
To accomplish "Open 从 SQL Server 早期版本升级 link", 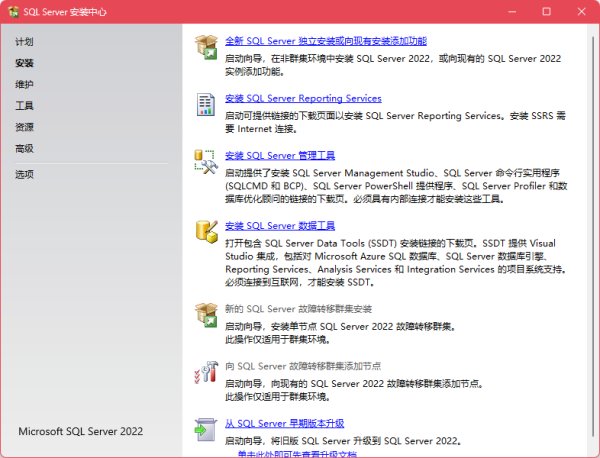I will click(284, 424).
